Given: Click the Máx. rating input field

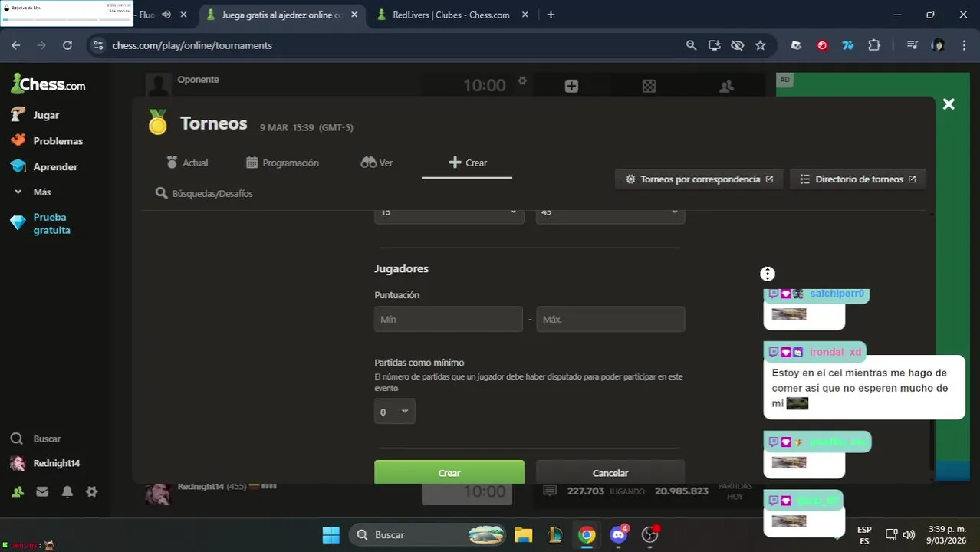Looking at the screenshot, I should click(610, 319).
